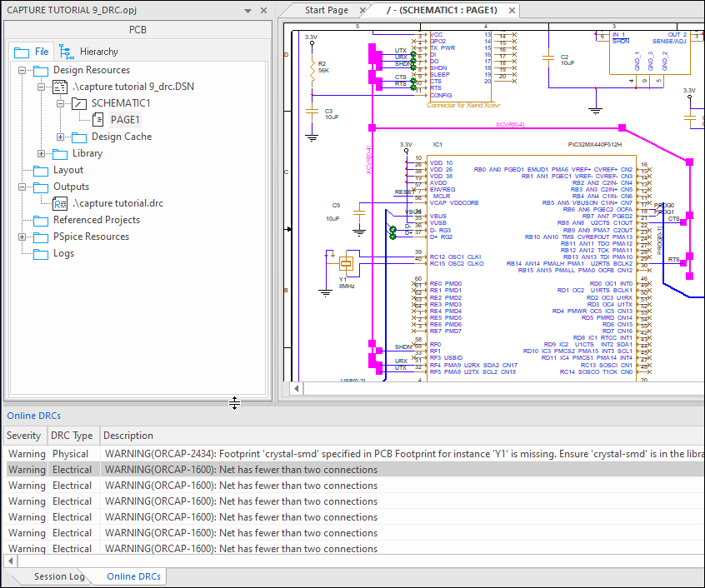Open the Start Page tab
This screenshot has width=705, height=588.
(x=327, y=10)
